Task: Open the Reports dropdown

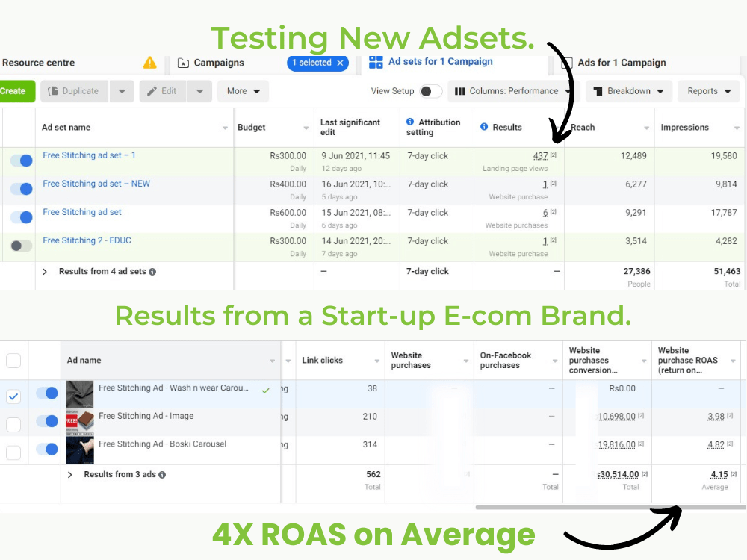Action: pyautogui.click(x=708, y=91)
